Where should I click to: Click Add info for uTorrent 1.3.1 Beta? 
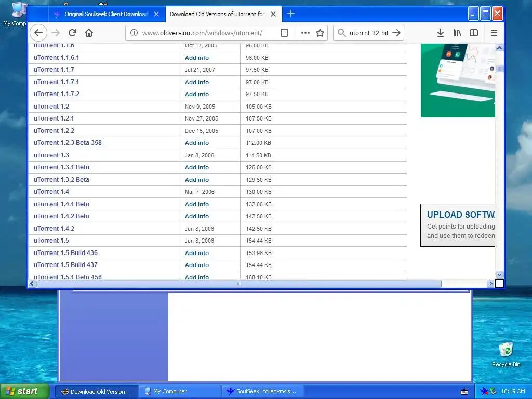click(x=197, y=167)
